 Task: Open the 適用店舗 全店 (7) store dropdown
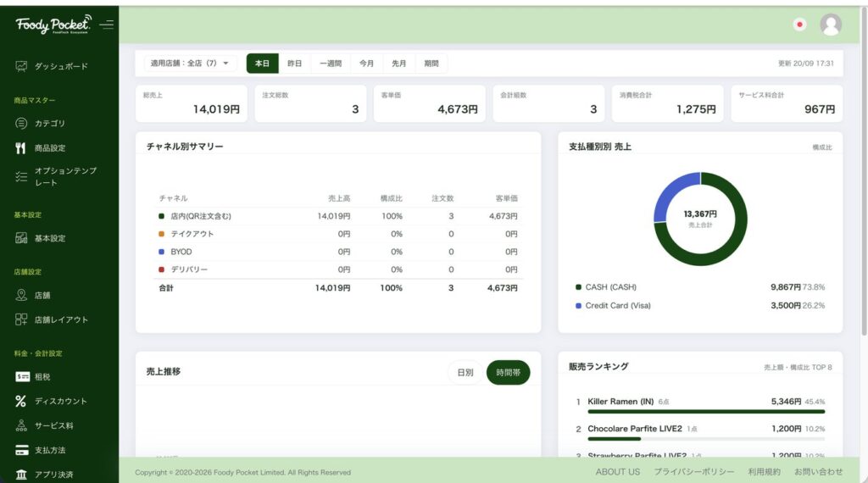coord(190,63)
